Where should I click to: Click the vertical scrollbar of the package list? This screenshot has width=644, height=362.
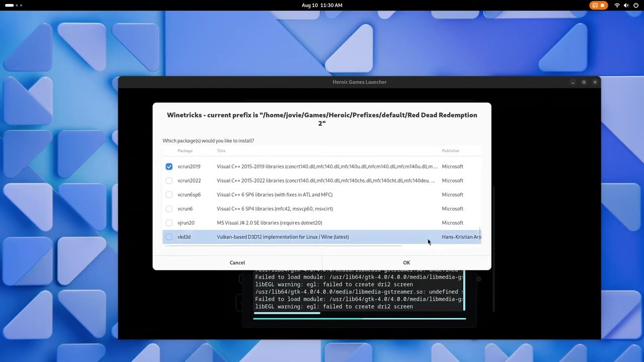click(x=480, y=234)
